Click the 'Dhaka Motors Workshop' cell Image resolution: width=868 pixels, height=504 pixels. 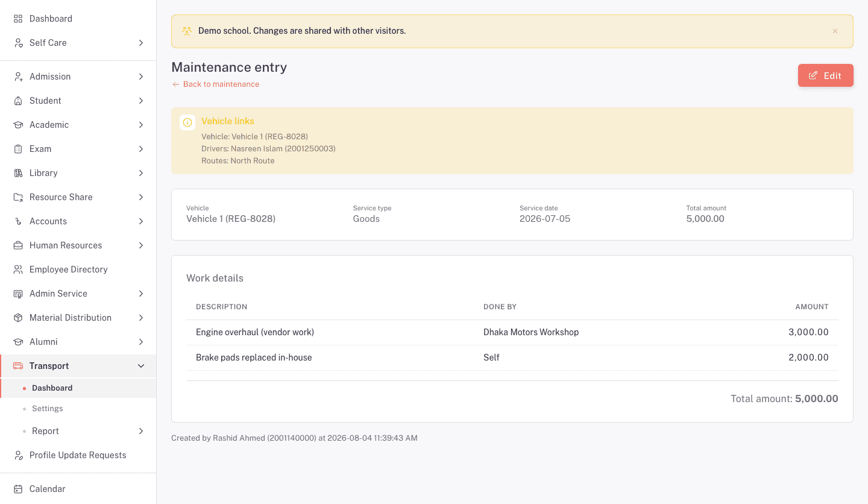(x=531, y=332)
